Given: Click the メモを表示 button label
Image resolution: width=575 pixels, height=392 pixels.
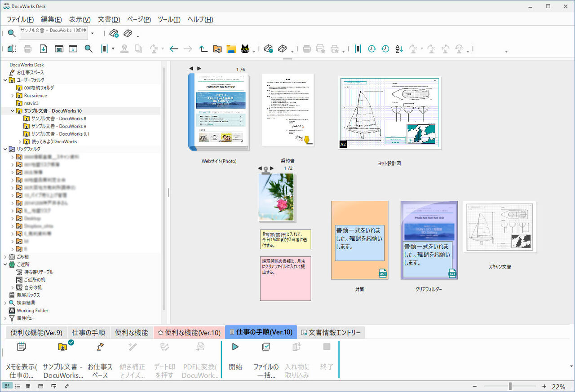Looking at the screenshot, I should pyautogui.click(x=21, y=371).
